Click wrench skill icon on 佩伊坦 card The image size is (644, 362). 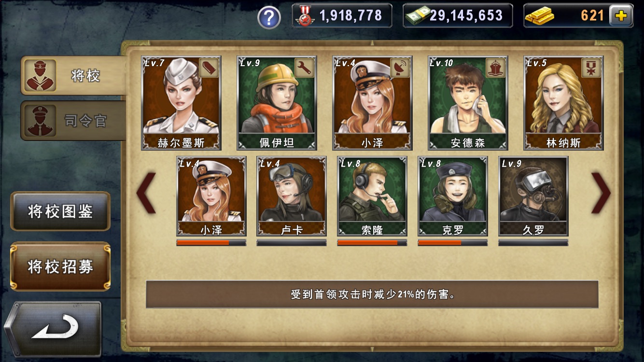tap(304, 68)
